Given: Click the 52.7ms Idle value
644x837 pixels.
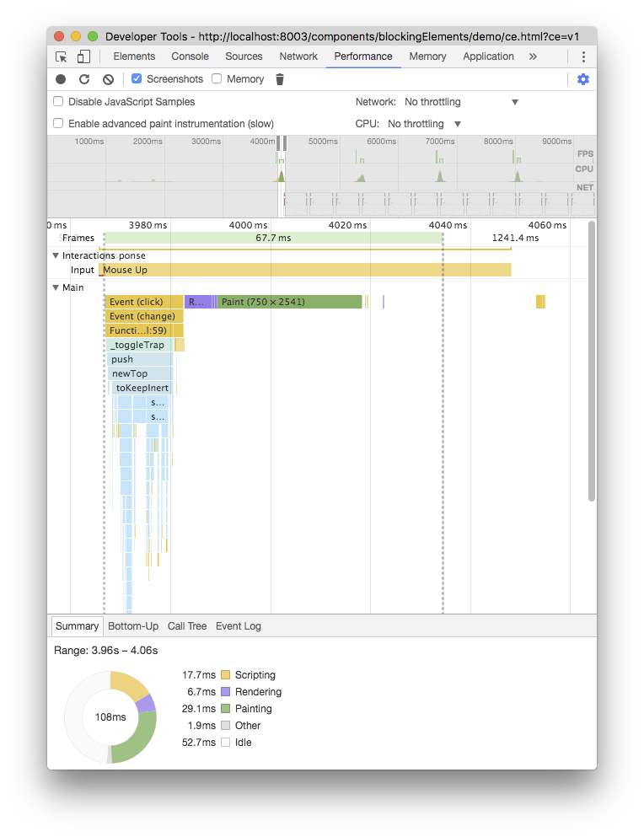Looking at the screenshot, I should (x=199, y=743).
